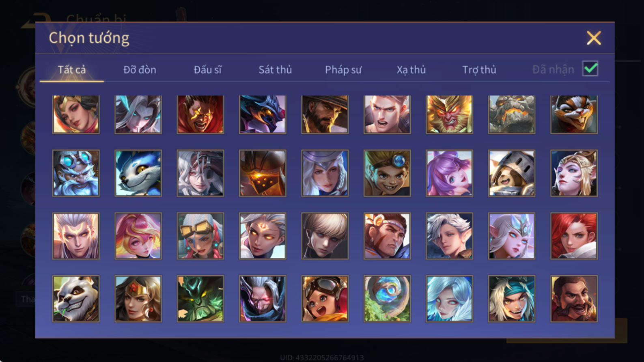Close the Chọn tướng dialog
This screenshot has height=362, width=644.
594,38
